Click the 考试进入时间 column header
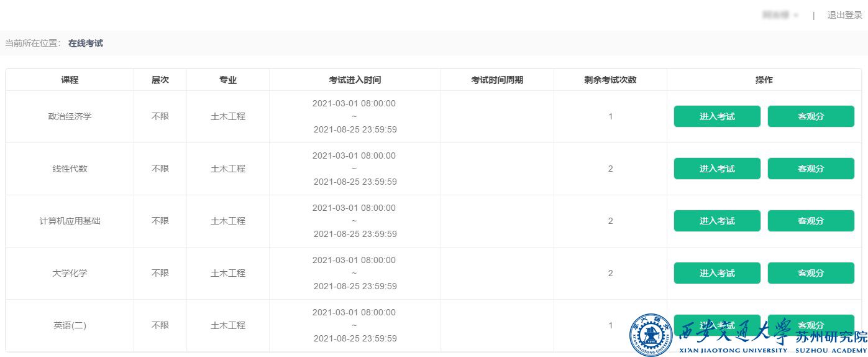This screenshot has width=868, height=357. click(355, 80)
